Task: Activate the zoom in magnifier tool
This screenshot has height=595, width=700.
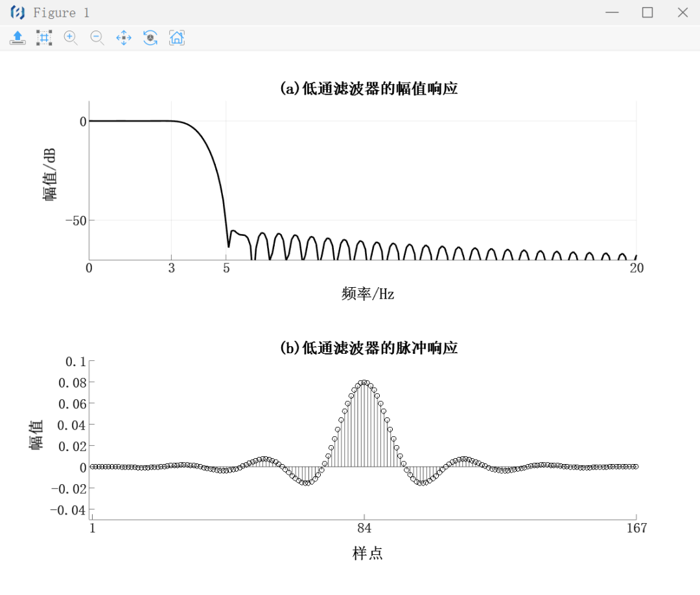Action: click(x=71, y=38)
